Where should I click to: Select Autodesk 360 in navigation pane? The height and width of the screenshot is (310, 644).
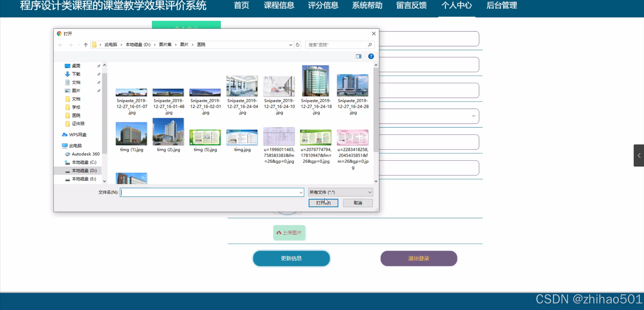(85, 154)
